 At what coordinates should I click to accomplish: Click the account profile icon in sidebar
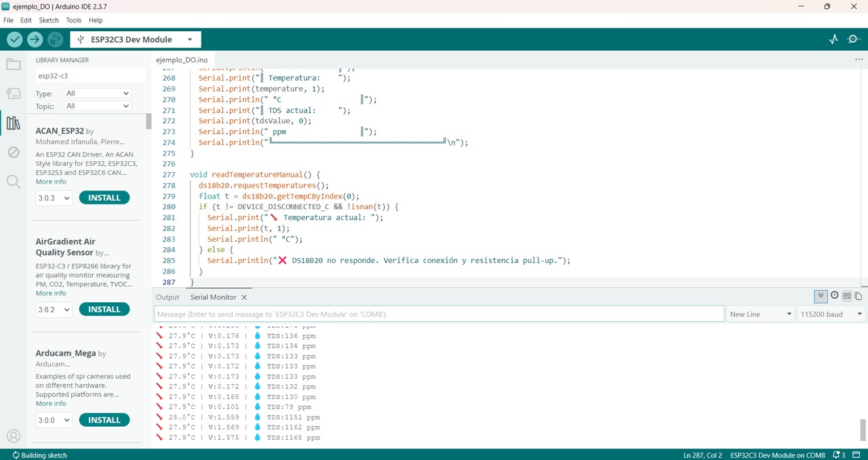(14, 436)
